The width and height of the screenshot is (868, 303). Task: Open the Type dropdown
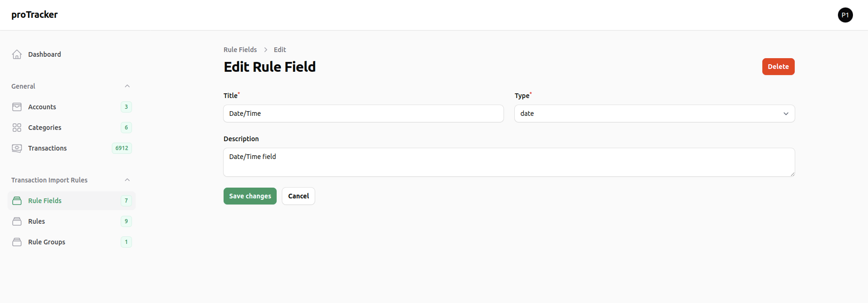(654, 114)
